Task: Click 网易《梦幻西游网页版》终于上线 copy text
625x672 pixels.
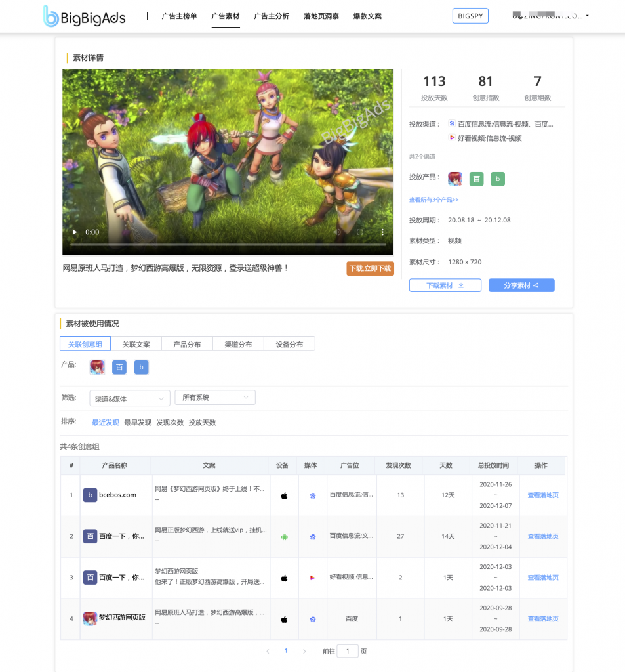Action: (209, 488)
